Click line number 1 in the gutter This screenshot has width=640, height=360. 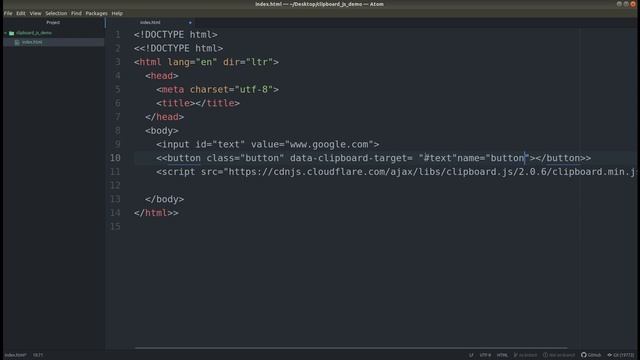118,35
